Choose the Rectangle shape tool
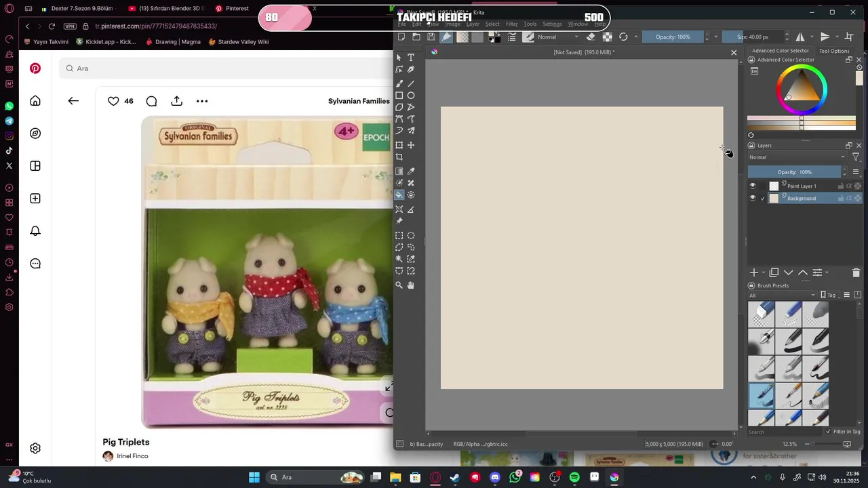 (399, 96)
